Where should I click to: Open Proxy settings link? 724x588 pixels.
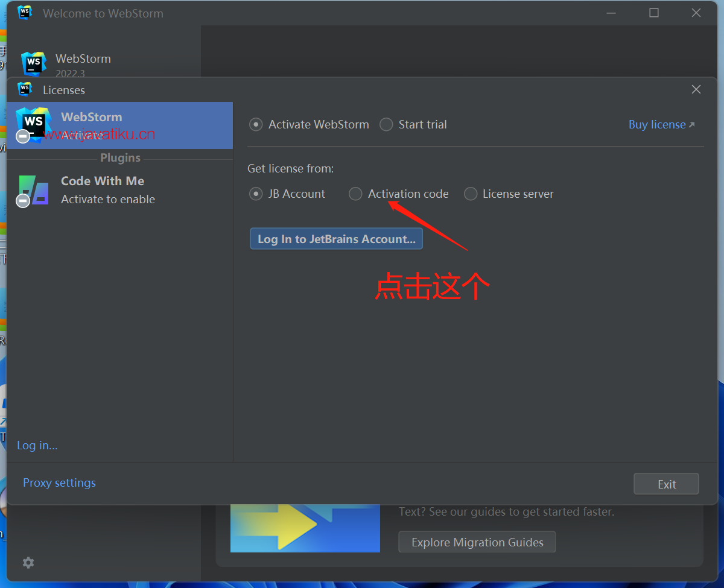pyautogui.click(x=59, y=482)
